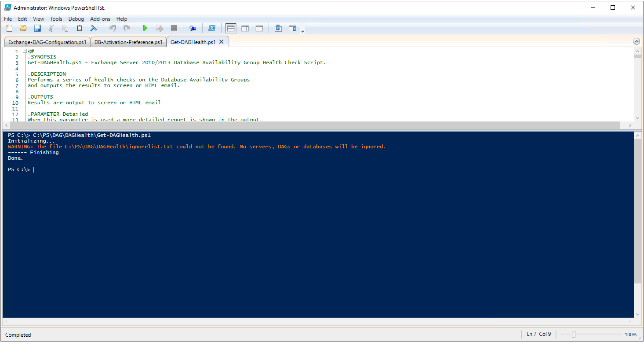Open the toolbar overflow options arrow
Image resolution: width=644 pixels, height=342 pixels.
click(x=302, y=30)
